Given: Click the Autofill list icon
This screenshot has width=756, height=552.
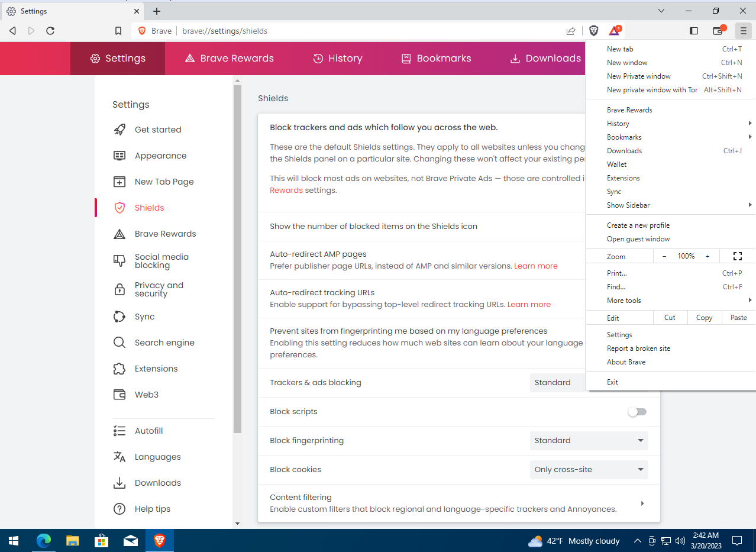Looking at the screenshot, I should [119, 431].
